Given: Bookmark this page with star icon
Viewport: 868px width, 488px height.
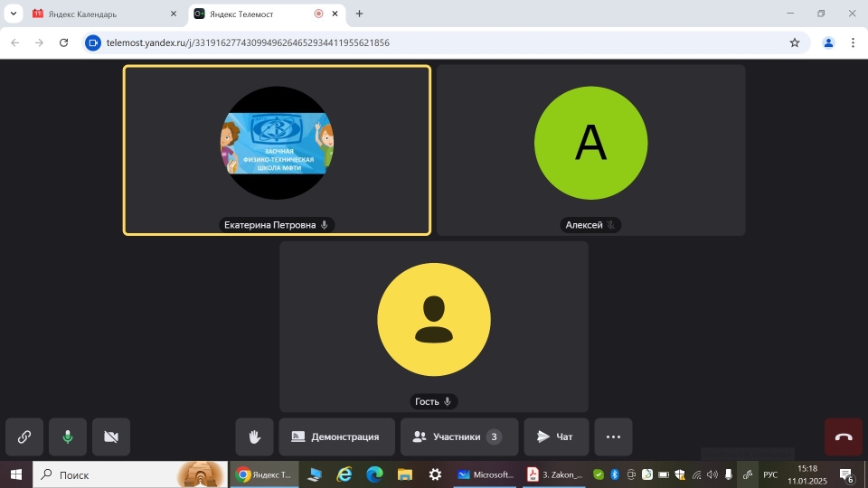Looking at the screenshot, I should click(795, 42).
